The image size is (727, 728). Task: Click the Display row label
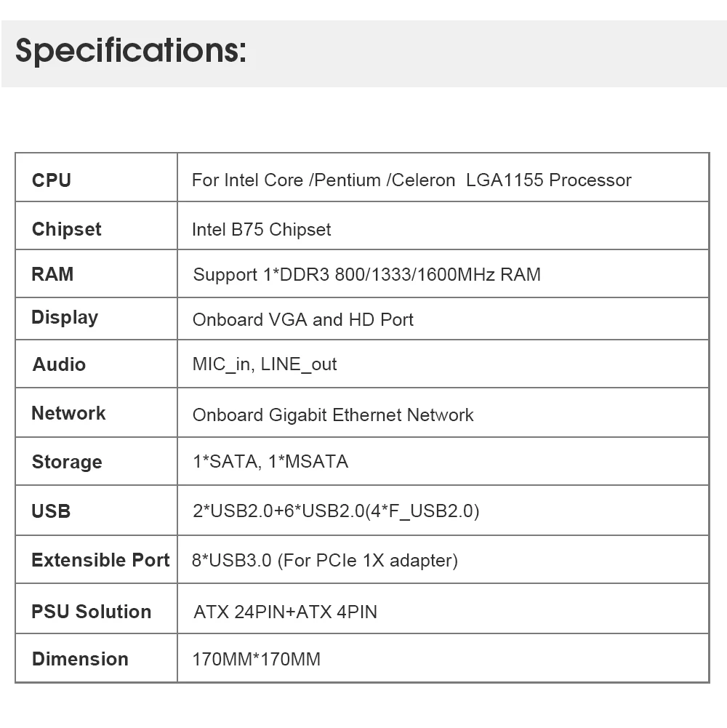(65, 318)
